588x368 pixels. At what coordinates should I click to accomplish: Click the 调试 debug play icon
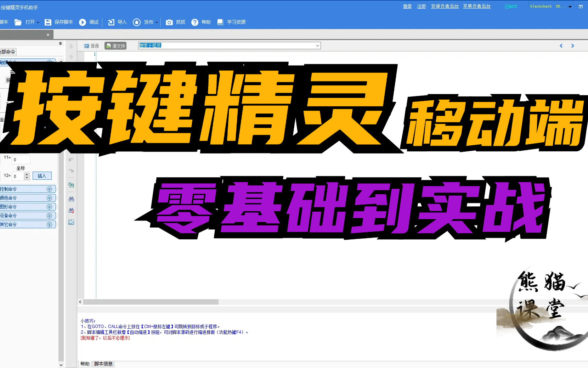tap(83, 22)
